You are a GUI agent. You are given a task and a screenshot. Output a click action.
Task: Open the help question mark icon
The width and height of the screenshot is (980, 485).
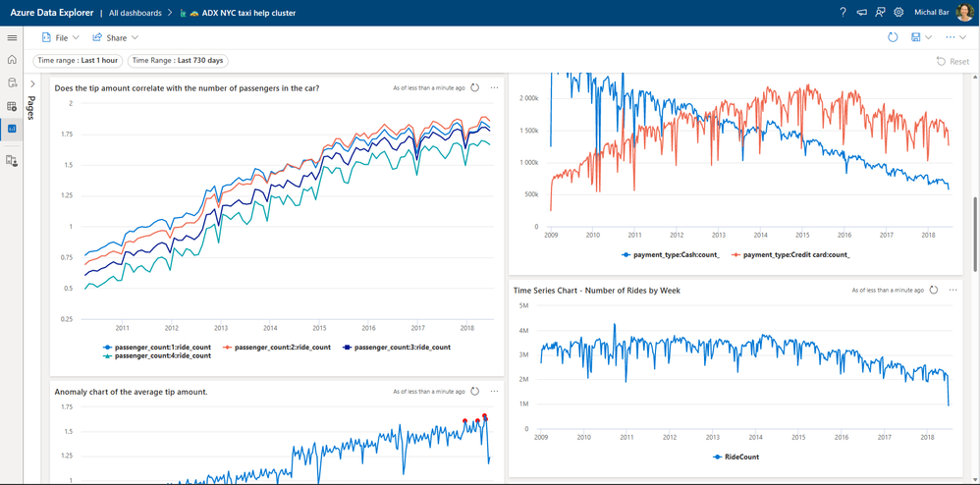click(844, 13)
